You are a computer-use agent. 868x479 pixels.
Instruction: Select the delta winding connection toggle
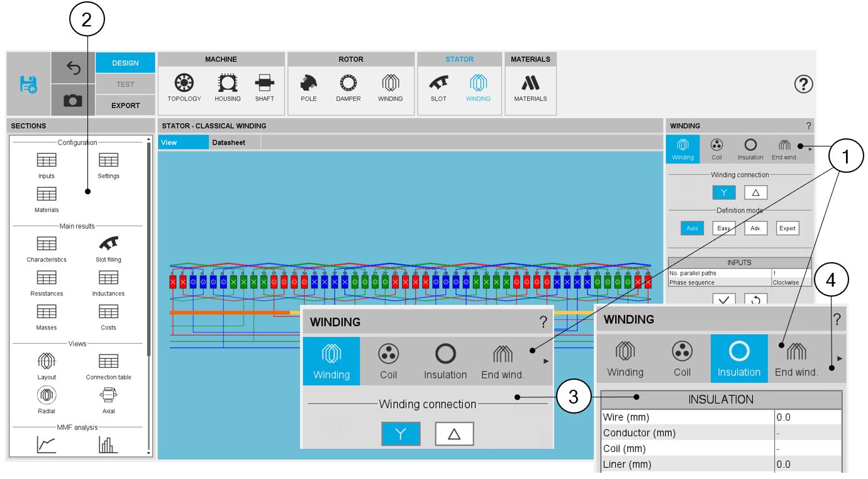[x=755, y=193]
